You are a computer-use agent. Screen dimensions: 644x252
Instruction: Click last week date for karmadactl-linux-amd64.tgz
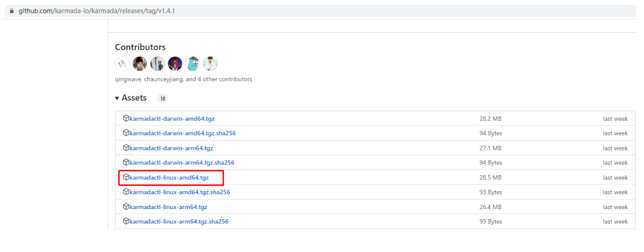tap(615, 177)
